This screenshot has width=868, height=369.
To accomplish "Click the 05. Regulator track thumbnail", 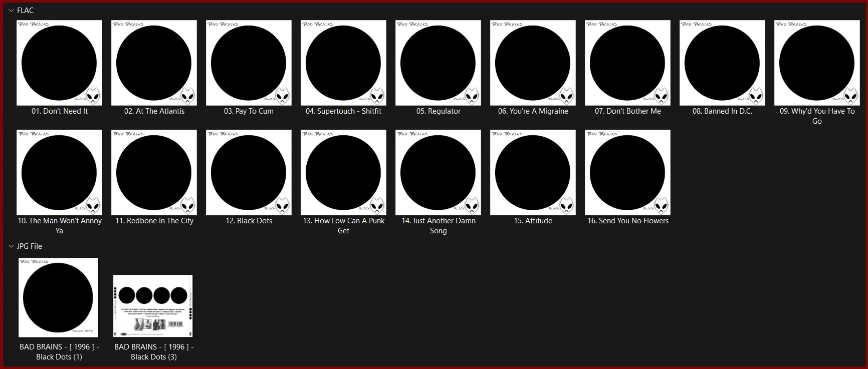I will point(438,63).
